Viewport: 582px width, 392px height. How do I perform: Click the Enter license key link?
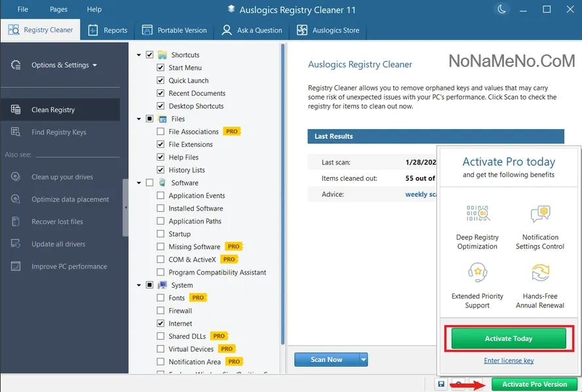[509, 361]
